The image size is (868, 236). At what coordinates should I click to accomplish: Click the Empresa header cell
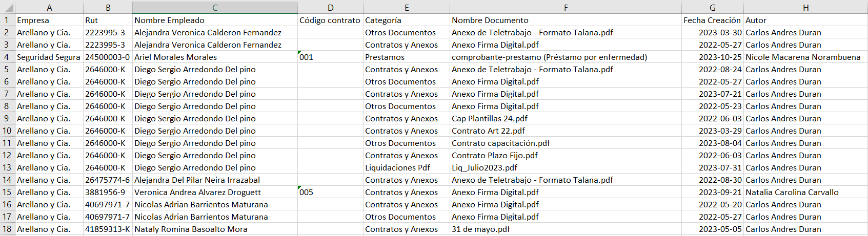pyautogui.click(x=49, y=20)
